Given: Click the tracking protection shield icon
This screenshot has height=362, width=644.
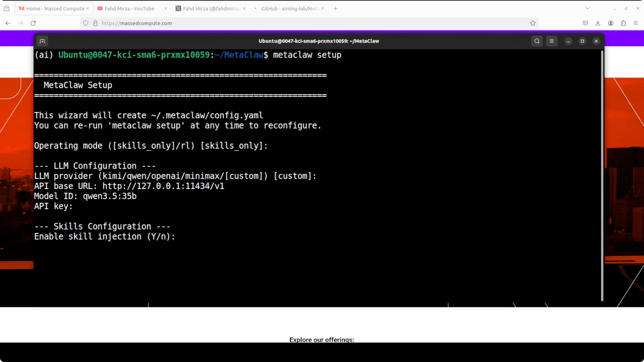Looking at the screenshot, I should pos(86,23).
